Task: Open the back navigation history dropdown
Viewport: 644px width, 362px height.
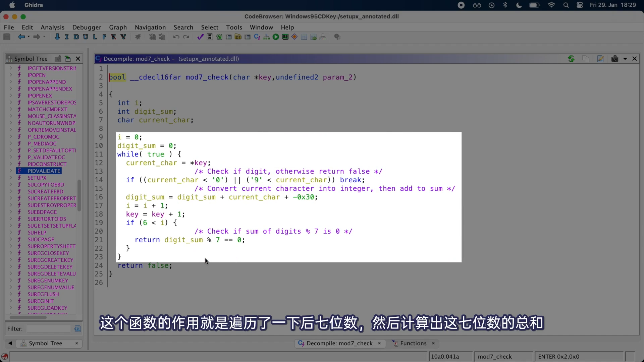Action: click(29, 37)
